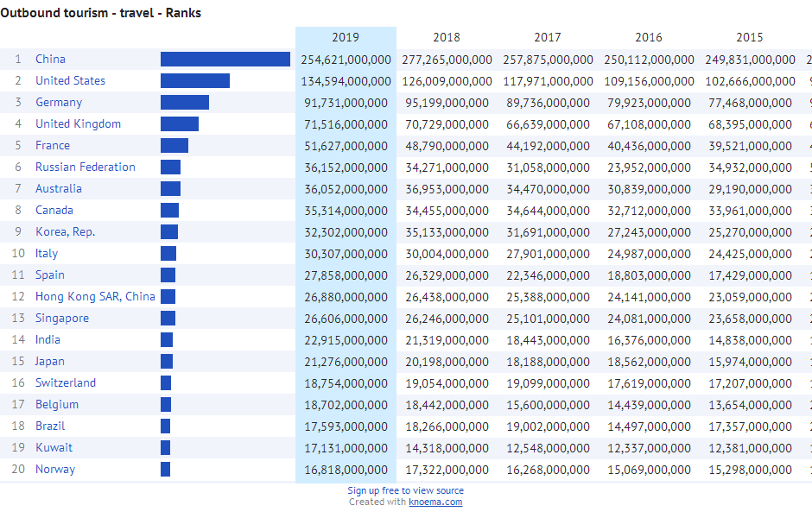Open the Belgium country link

[57, 405]
